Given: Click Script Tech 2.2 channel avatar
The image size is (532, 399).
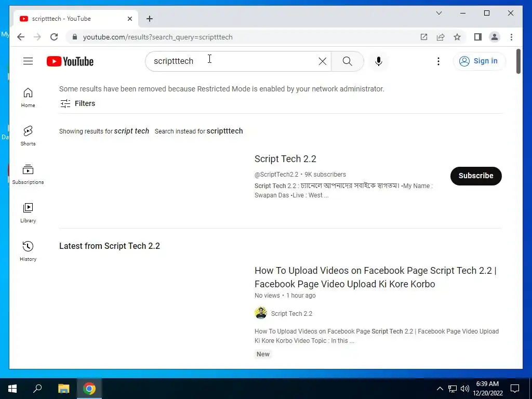Looking at the screenshot, I should (x=261, y=313).
